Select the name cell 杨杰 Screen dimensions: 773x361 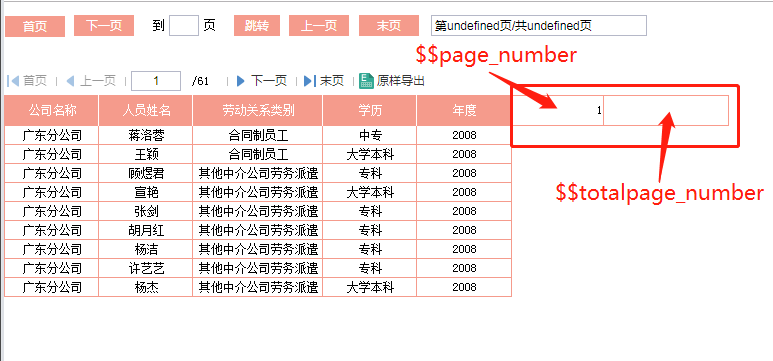click(x=146, y=287)
